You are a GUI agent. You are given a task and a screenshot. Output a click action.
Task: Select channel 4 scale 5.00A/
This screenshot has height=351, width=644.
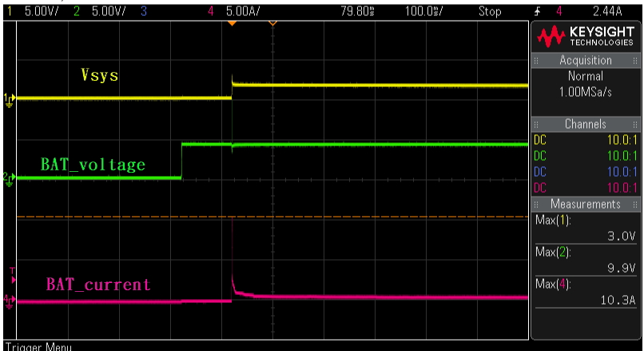coord(243,11)
